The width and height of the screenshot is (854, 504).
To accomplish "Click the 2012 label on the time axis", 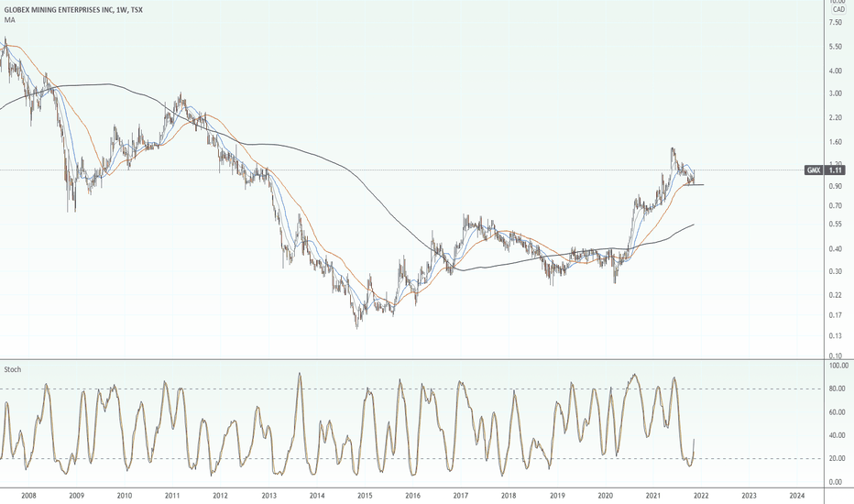I will [x=220, y=496].
